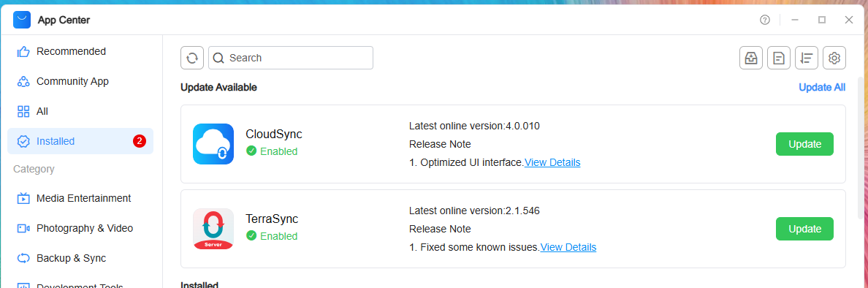Viewport: 868px width, 288px height.
Task: Update the CloudSync app
Action: (804, 144)
